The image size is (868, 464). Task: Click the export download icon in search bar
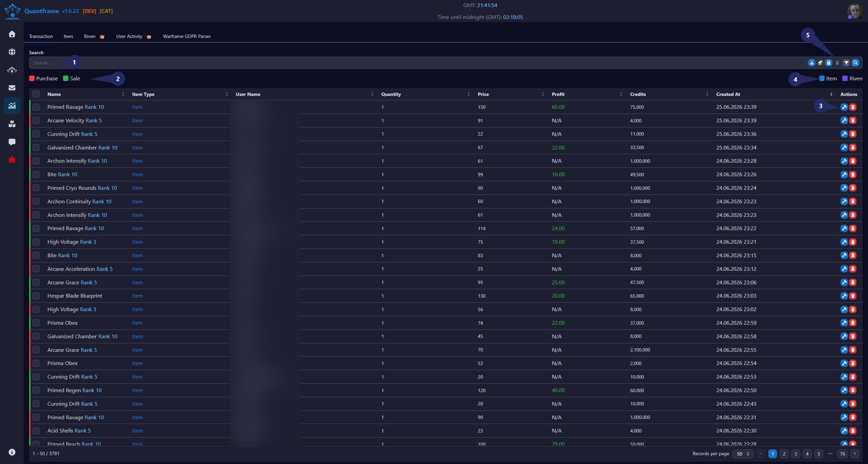click(x=812, y=63)
